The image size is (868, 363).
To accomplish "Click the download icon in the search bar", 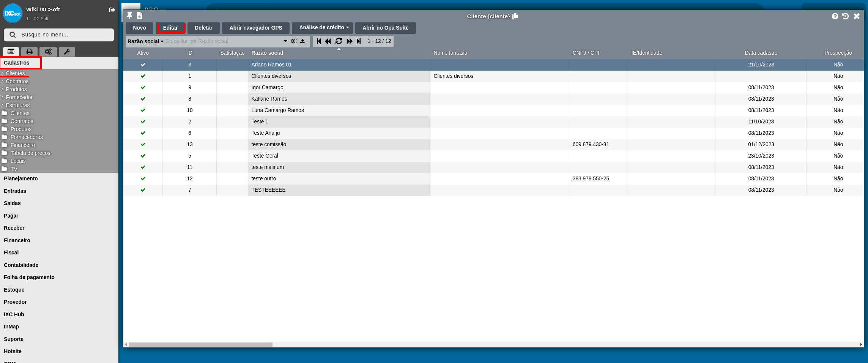I will coord(303,41).
